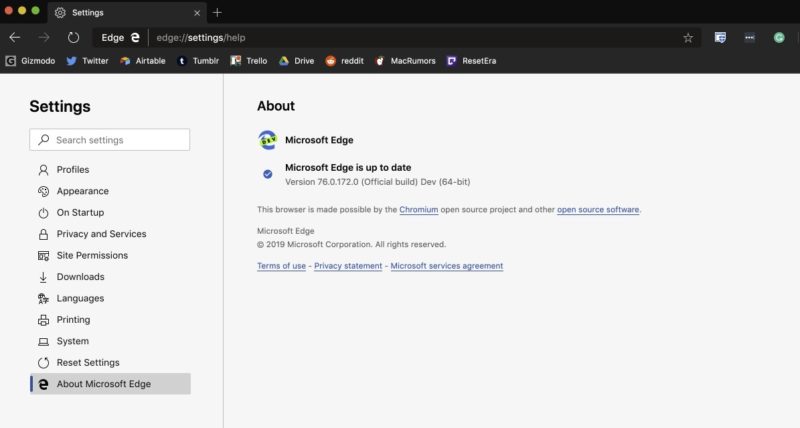Open the Site Permissions section

(x=92, y=255)
